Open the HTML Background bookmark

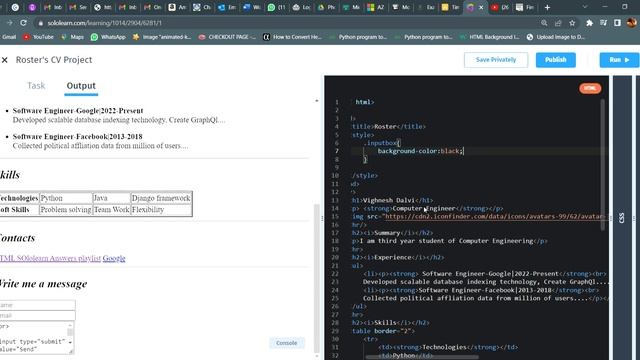click(490, 37)
